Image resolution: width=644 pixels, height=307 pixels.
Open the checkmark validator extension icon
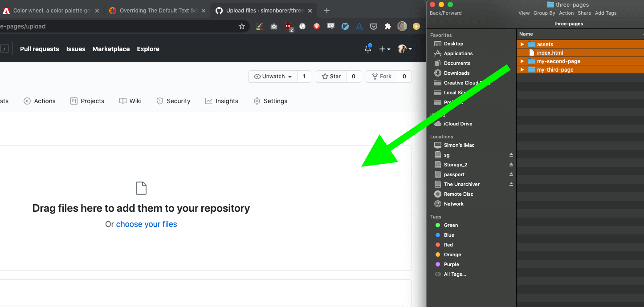click(x=259, y=26)
